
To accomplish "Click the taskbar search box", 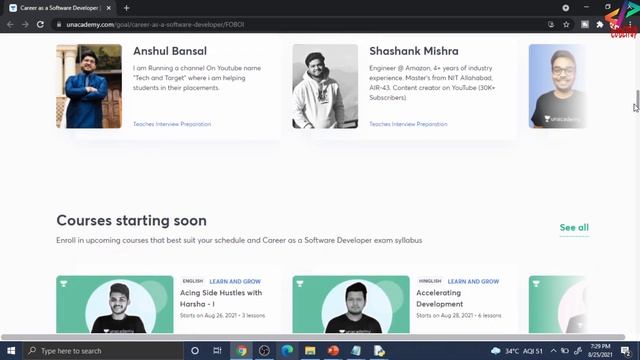I will [x=104, y=351].
